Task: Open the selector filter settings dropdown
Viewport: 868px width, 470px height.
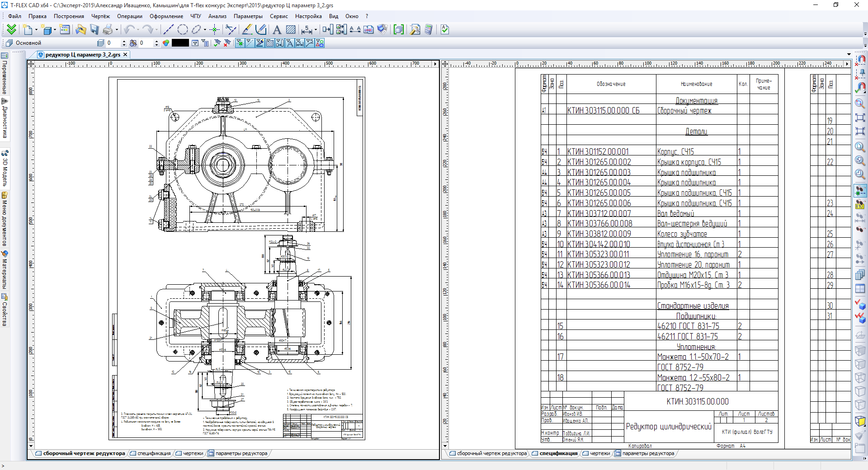Action: pyautogui.click(x=195, y=43)
